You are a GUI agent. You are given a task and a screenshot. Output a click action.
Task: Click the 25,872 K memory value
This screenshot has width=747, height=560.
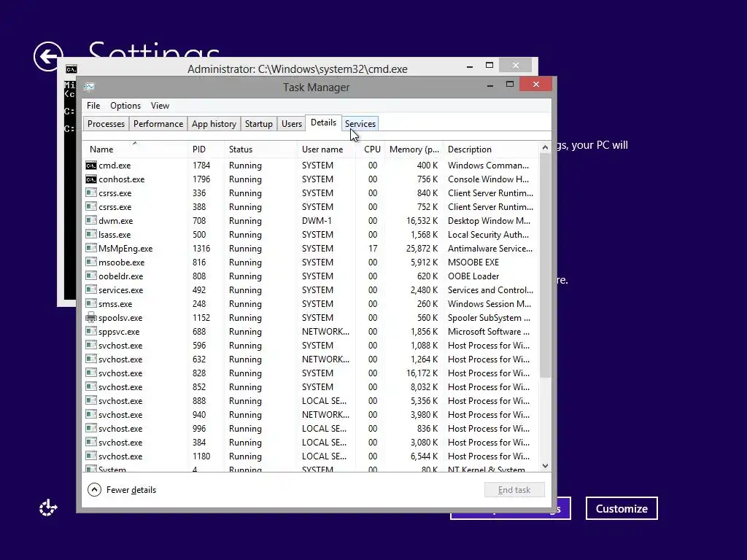pos(422,249)
